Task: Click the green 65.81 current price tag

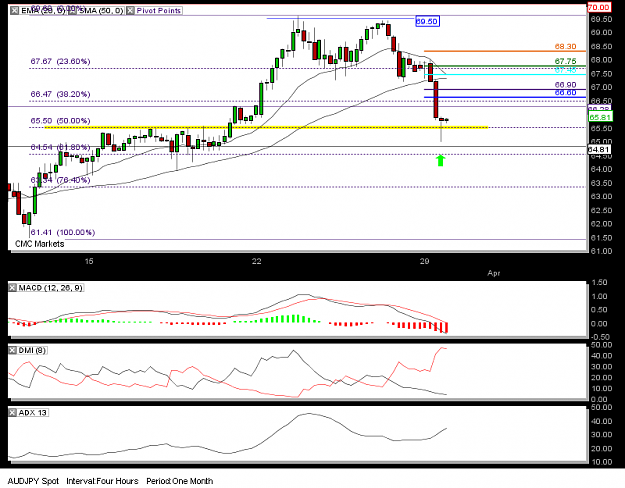Action: (600, 117)
